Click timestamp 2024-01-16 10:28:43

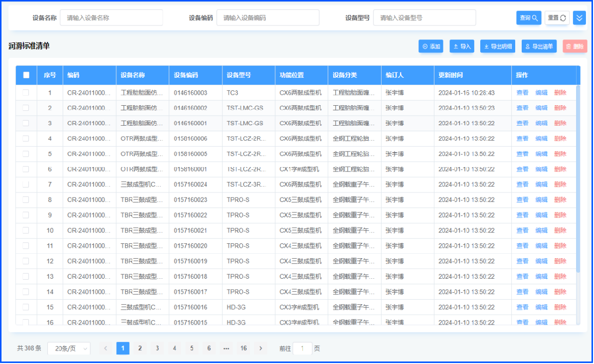click(466, 93)
